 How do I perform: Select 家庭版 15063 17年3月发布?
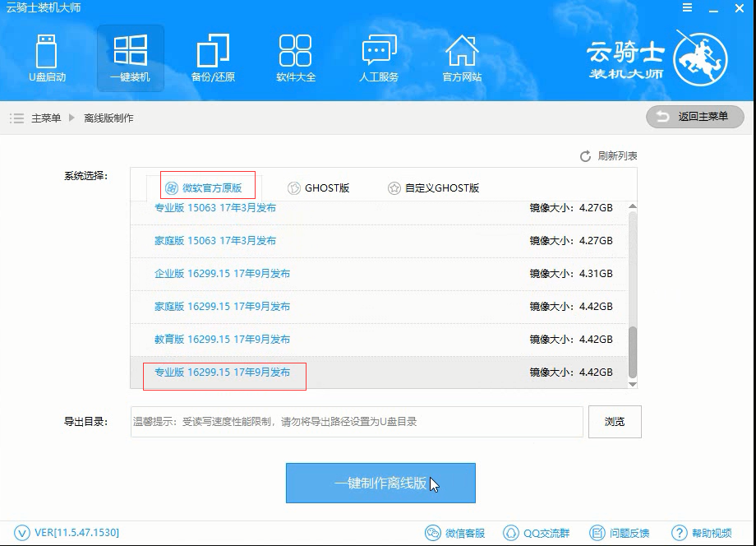click(379, 241)
